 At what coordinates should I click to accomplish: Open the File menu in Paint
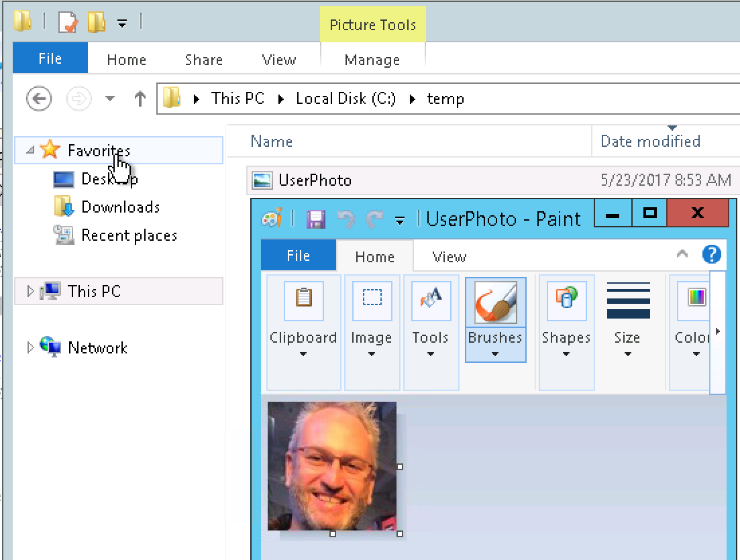(298, 256)
